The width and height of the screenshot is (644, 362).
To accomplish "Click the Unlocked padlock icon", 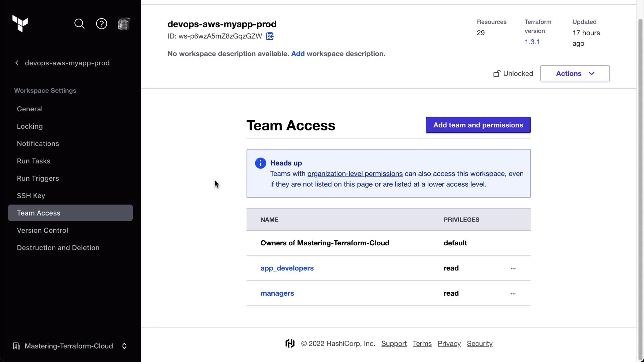I will pyautogui.click(x=497, y=74).
